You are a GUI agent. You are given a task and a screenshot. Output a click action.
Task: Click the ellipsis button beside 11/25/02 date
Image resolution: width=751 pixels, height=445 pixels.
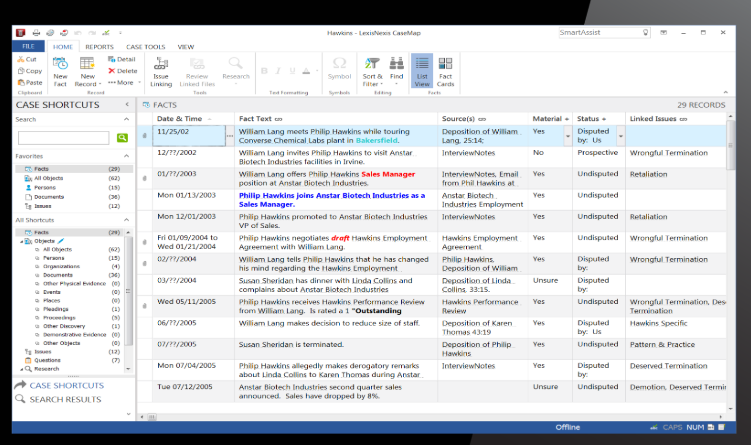[230, 136]
